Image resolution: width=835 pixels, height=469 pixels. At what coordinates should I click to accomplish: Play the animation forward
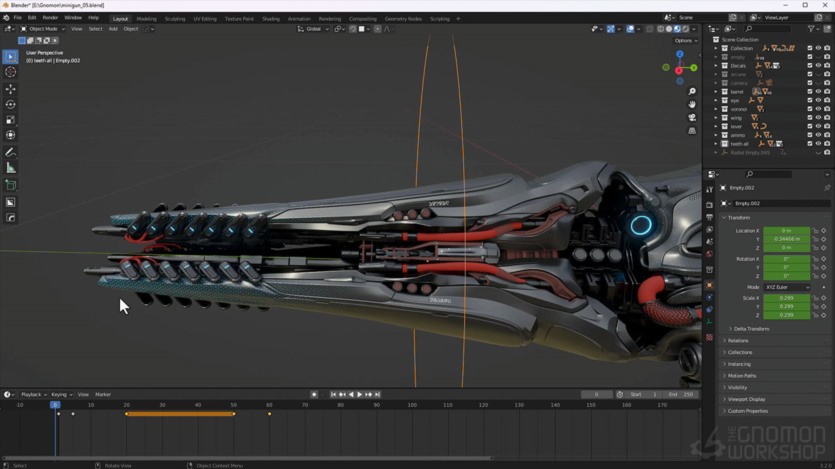click(359, 394)
